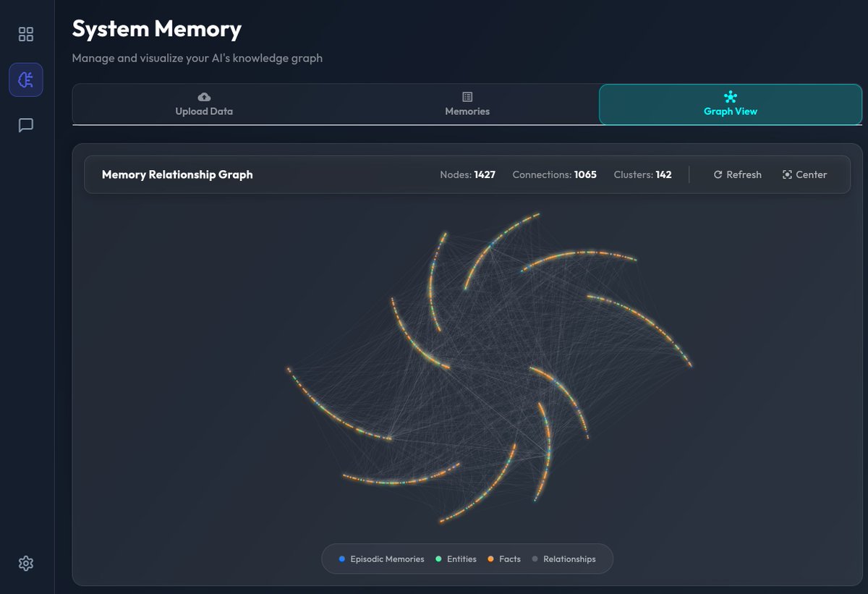Click the Refresh button in the graph header

(737, 174)
